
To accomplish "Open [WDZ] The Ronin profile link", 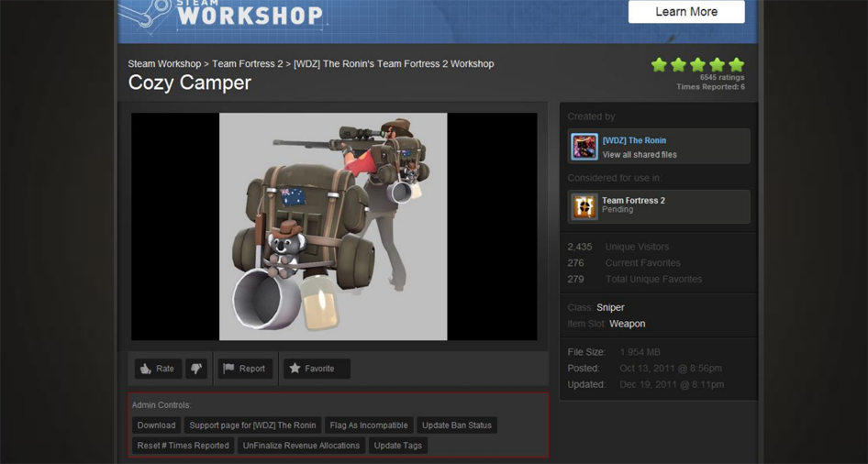I will point(634,140).
